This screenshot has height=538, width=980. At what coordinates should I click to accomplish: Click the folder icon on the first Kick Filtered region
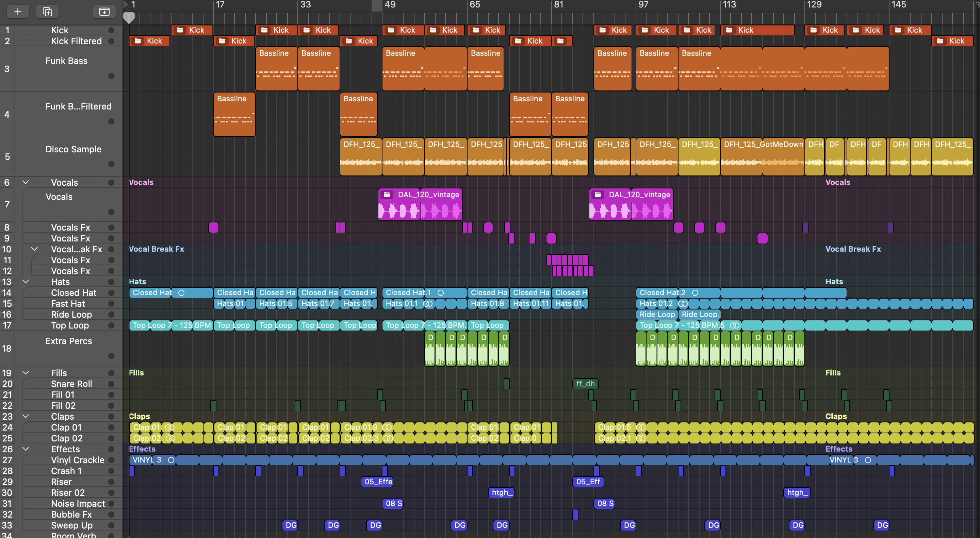coord(138,41)
